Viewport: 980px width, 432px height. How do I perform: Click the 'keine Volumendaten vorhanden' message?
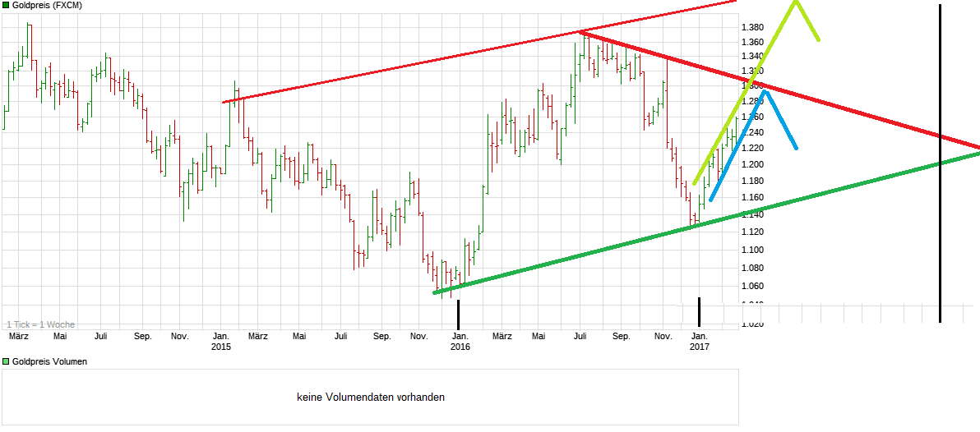371,398
